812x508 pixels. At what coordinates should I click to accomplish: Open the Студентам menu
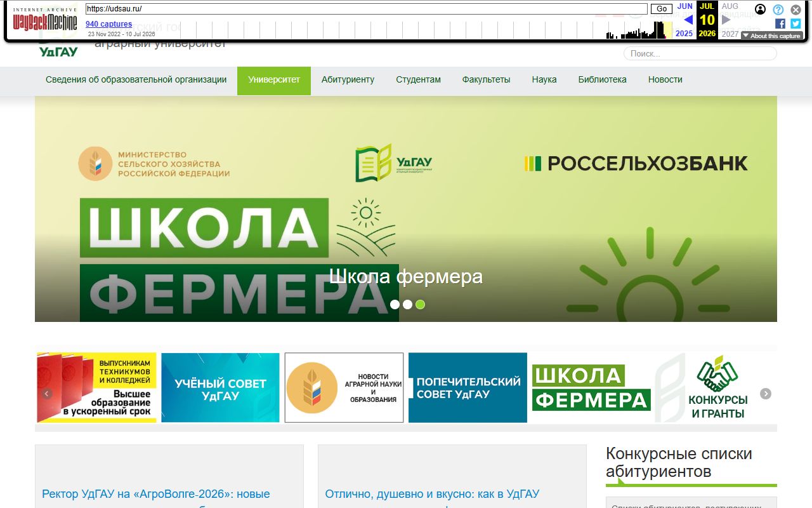pyautogui.click(x=418, y=79)
